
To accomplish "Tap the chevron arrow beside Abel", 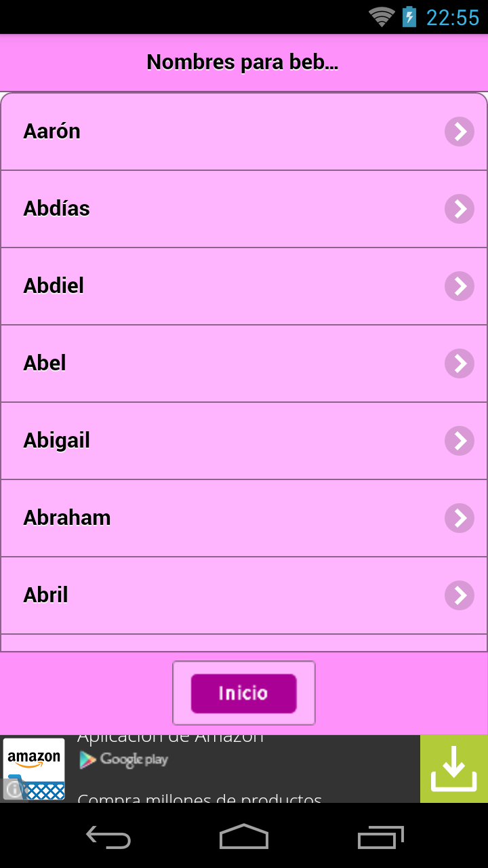I will click(460, 363).
